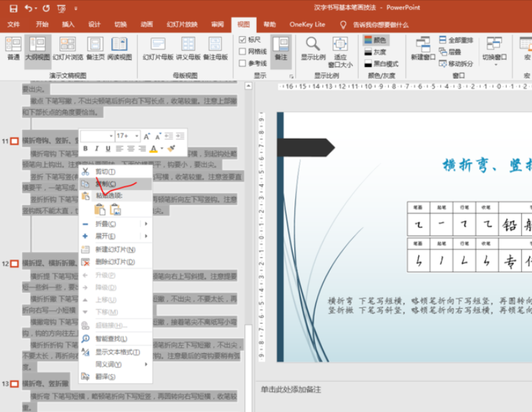Expand the 折叠 (Collapse) submenu arrow
This screenshot has height=412, width=532.
(x=146, y=224)
